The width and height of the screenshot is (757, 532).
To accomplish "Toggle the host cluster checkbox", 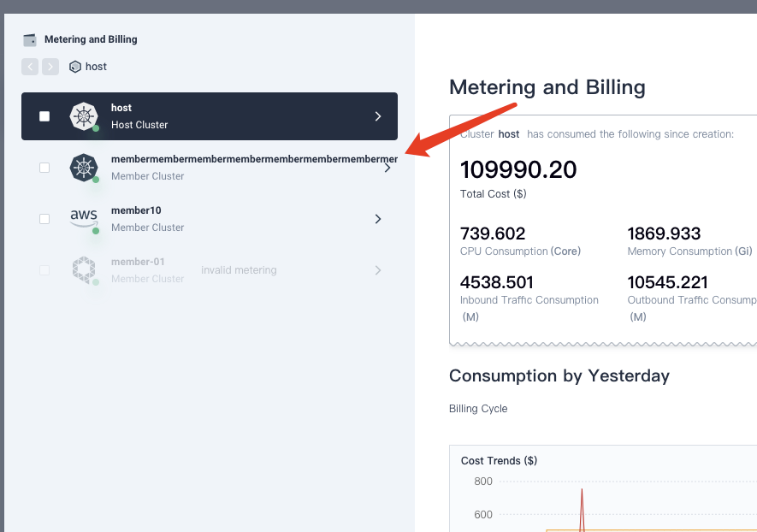I will pyautogui.click(x=44, y=116).
